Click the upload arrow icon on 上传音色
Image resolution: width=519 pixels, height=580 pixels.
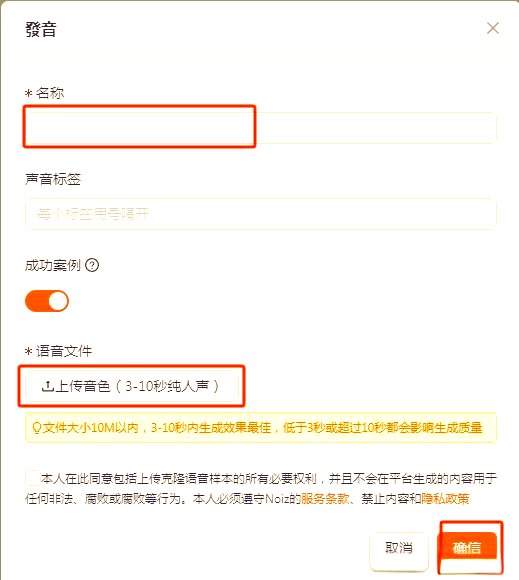(x=48, y=386)
